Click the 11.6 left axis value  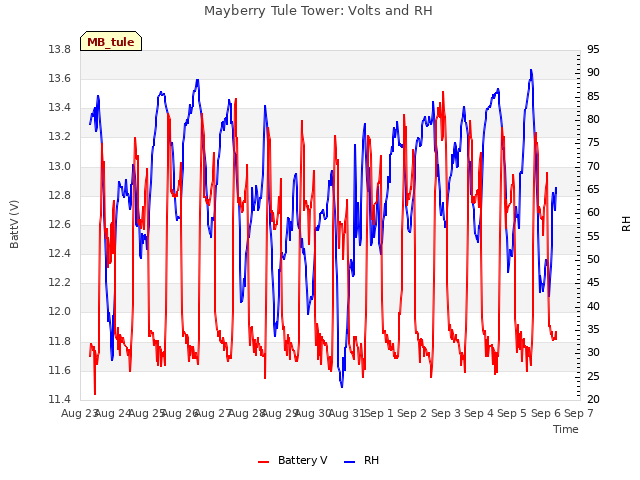click(x=60, y=370)
